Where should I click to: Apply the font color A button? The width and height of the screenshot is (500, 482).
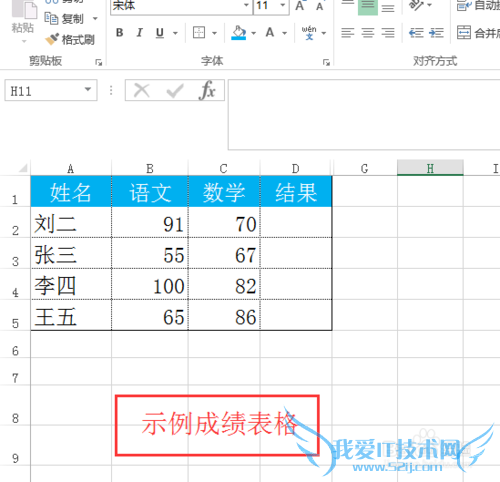[270, 33]
